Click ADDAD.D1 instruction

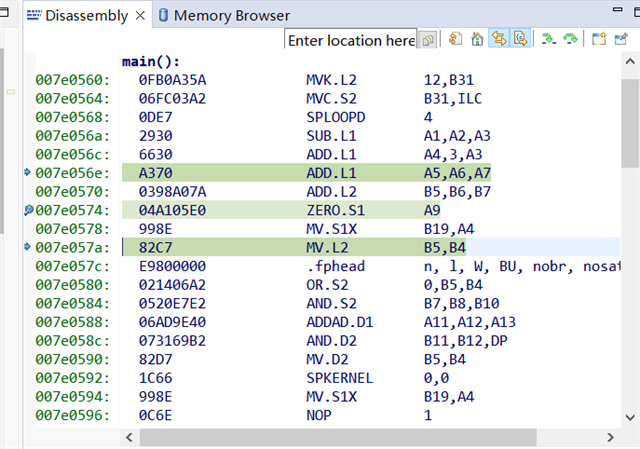pyautogui.click(x=340, y=322)
